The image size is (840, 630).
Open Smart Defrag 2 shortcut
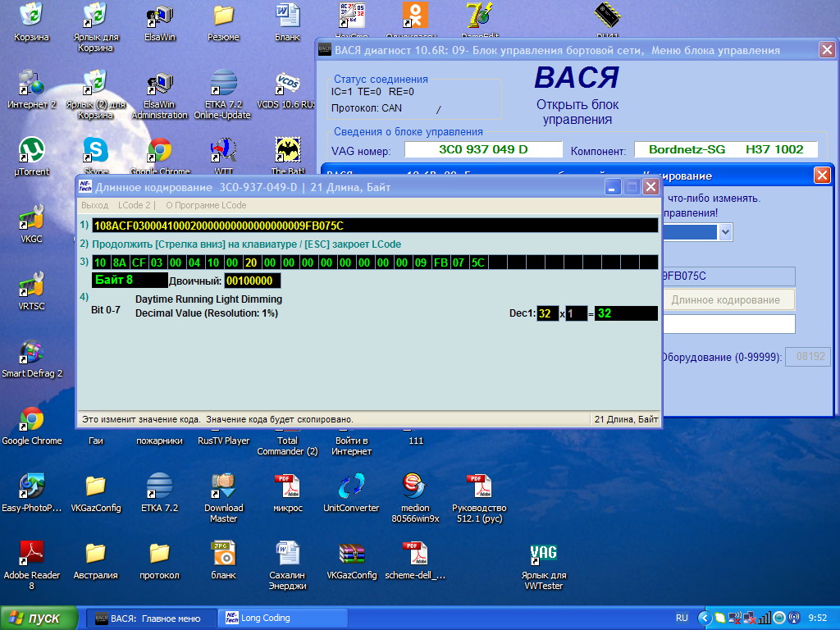coord(31,353)
